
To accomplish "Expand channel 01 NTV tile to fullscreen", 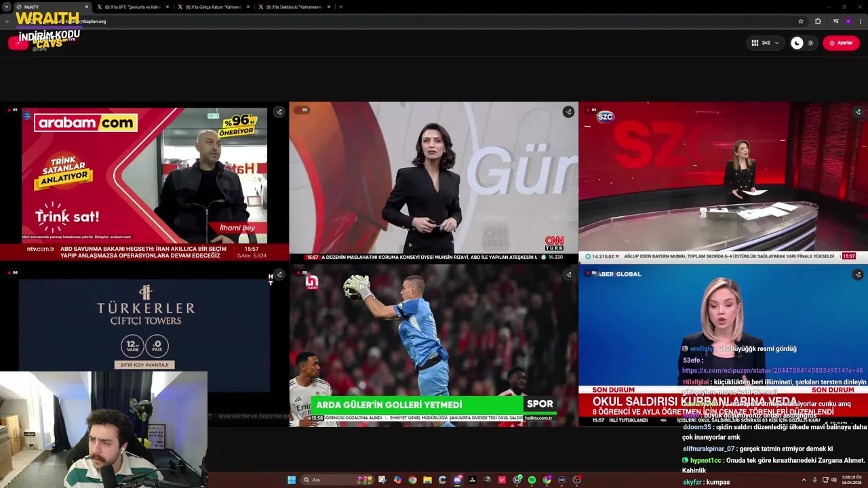I will click(x=279, y=112).
